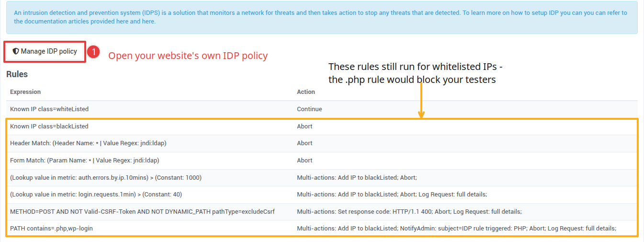Open the Manage IDP policy button
This screenshot has width=644, height=242.
45,51
